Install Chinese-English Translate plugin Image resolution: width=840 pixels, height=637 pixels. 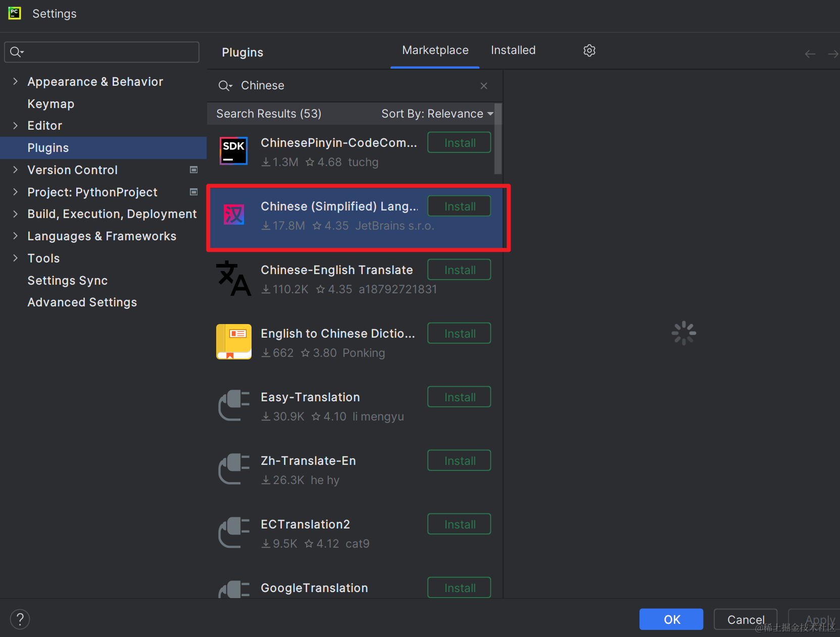pyautogui.click(x=459, y=270)
